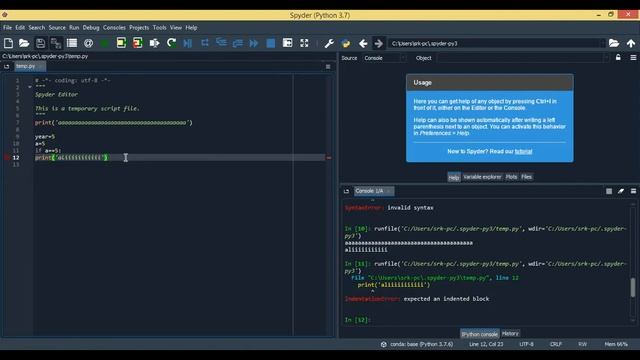Run selection or current line
640x360 pixels.
point(154,43)
